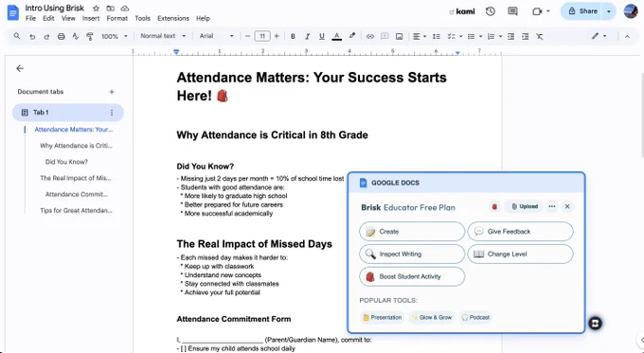This screenshot has width=644, height=353.
Task: Insert an image from toolbar
Action: point(400,37)
